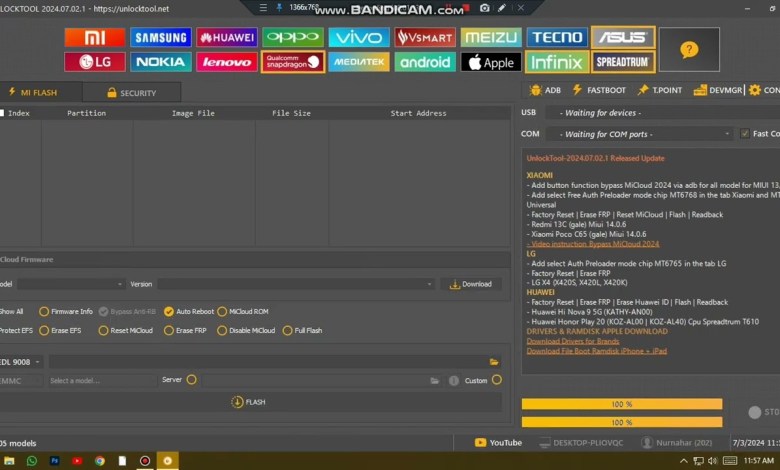Select the Vsmart brand logo
Viewport: 780px width, 470px height.
coord(425,37)
